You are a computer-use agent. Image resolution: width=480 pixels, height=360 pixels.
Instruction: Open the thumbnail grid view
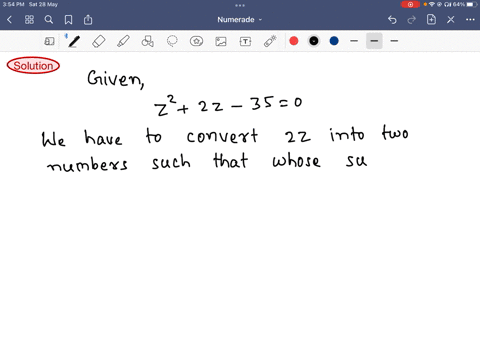[29, 20]
